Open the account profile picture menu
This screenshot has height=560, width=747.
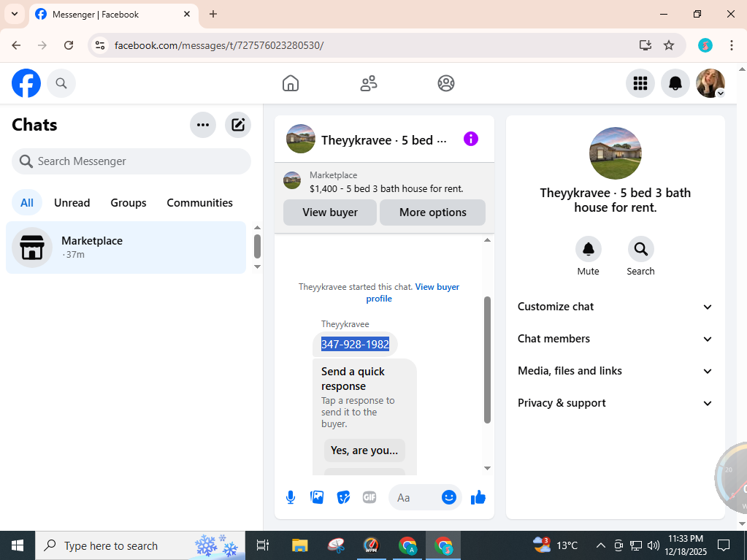click(710, 83)
